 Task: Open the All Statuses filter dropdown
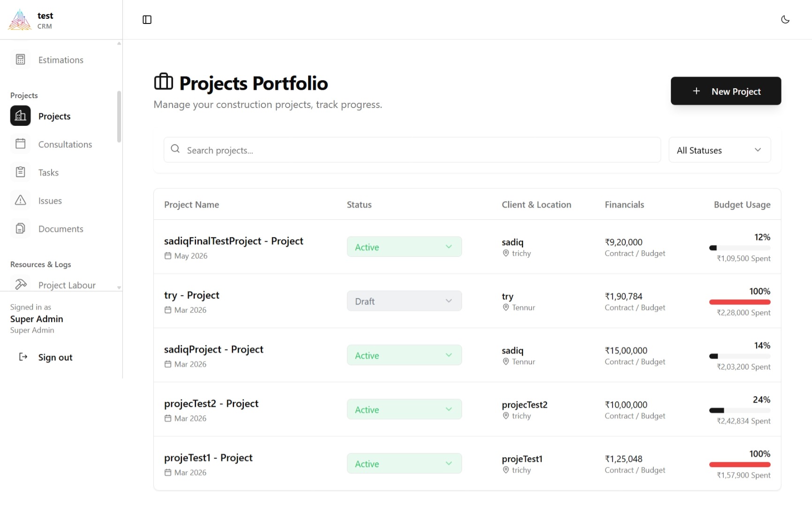pos(720,150)
